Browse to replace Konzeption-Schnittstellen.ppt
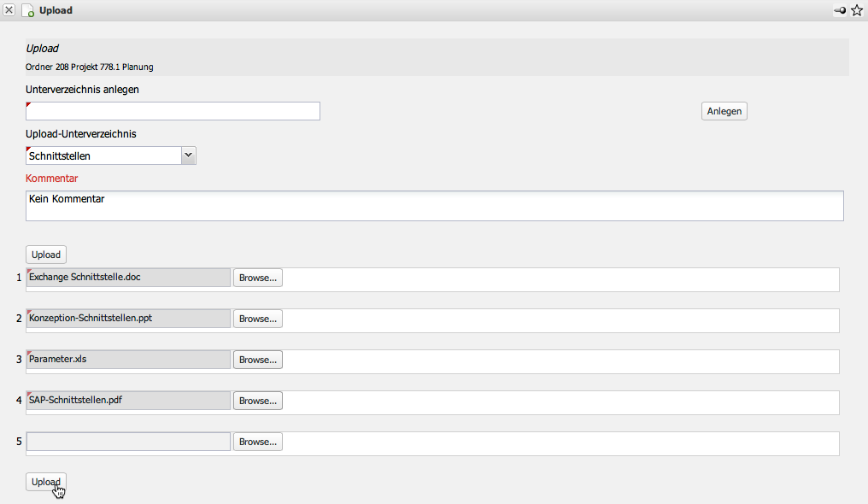Image resolution: width=868 pixels, height=504 pixels. coord(257,319)
